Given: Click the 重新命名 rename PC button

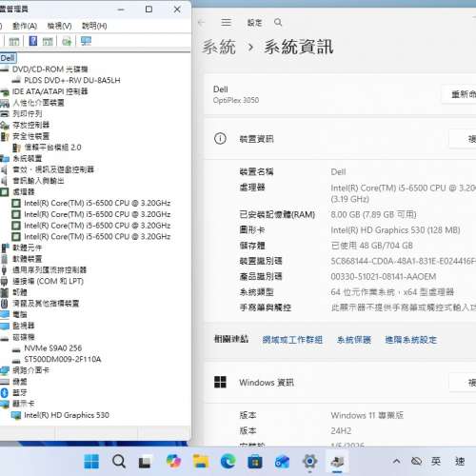Looking at the screenshot, I should tap(459, 94).
